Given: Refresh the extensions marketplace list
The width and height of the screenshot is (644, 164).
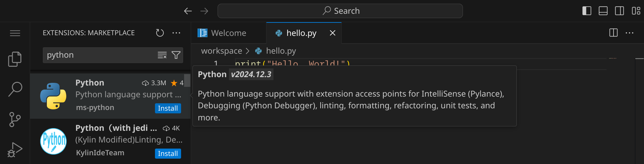Looking at the screenshot, I should (x=160, y=33).
